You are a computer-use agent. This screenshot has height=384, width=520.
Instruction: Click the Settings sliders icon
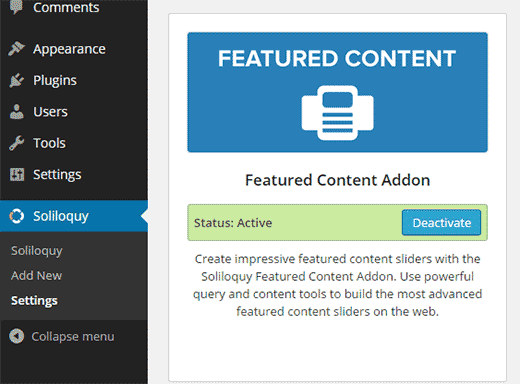click(17, 174)
